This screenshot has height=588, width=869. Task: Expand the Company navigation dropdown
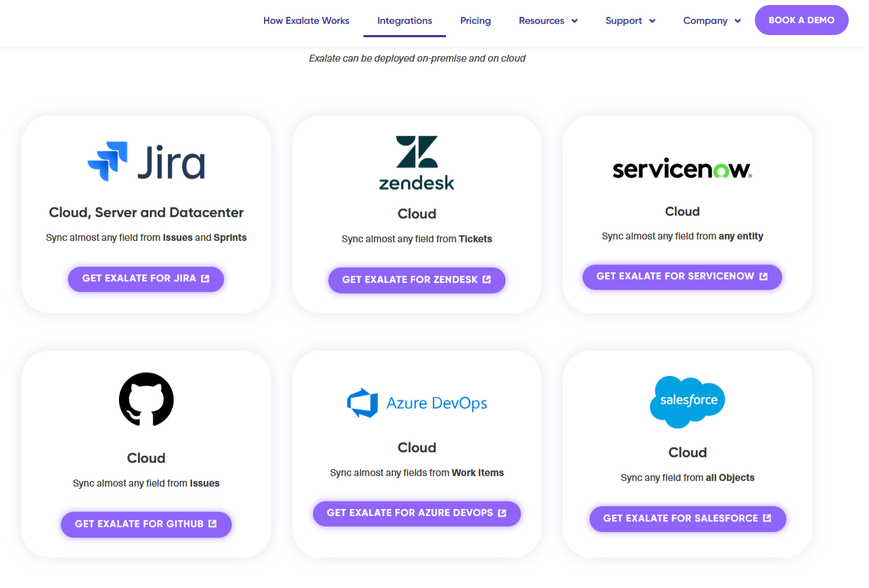pyautogui.click(x=711, y=20)
